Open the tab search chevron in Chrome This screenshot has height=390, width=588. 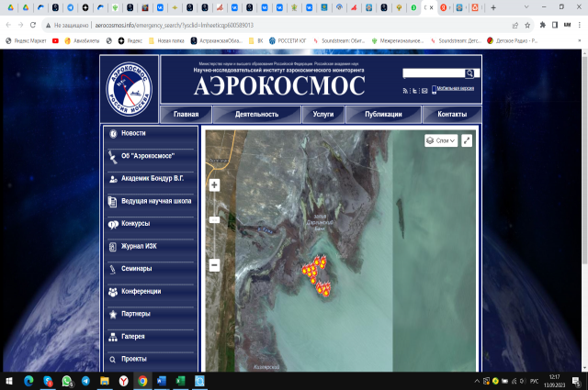coord(526,7)
